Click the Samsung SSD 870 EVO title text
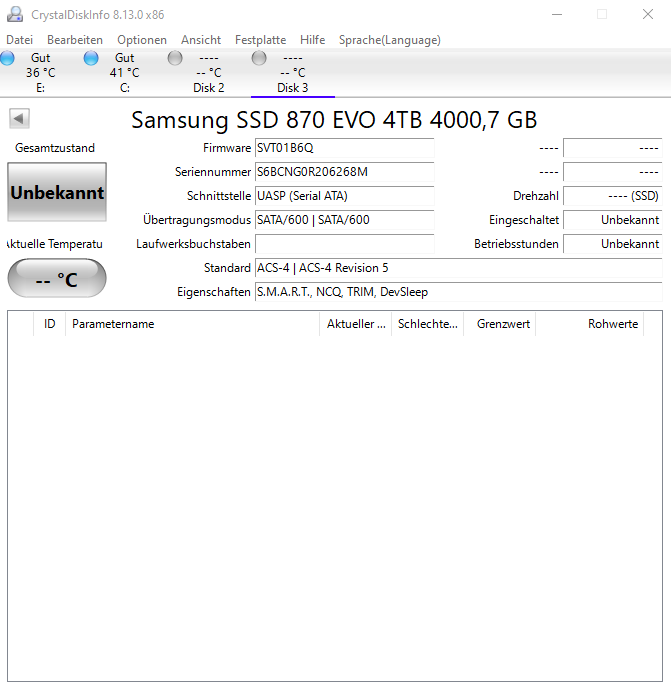 [334, 120]
